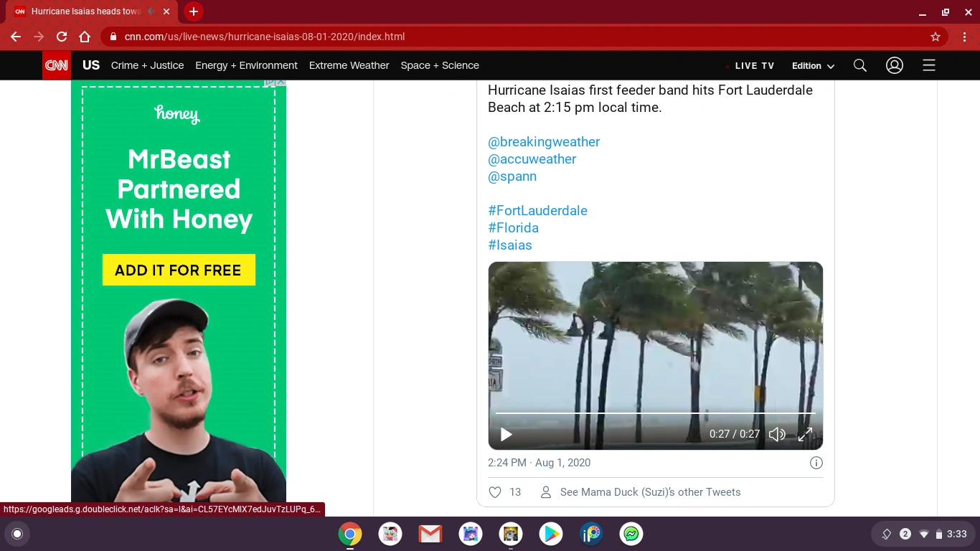
Task: Open the @accuweather mention
Action: pos(532,159)
